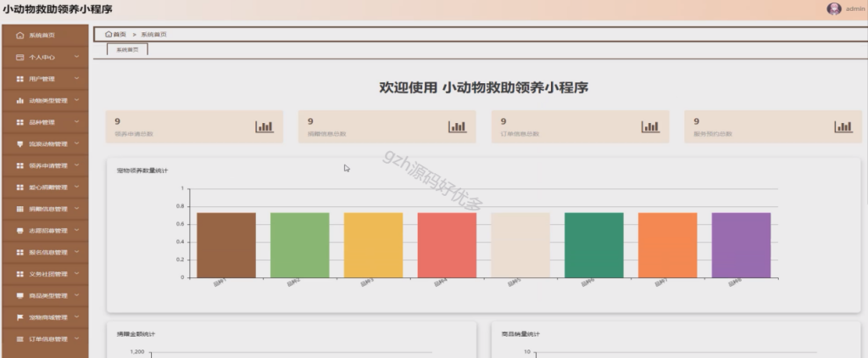Click the purple 品种8 bar
This screenshot has height=358, width=868.
click(x=741, y=245)
